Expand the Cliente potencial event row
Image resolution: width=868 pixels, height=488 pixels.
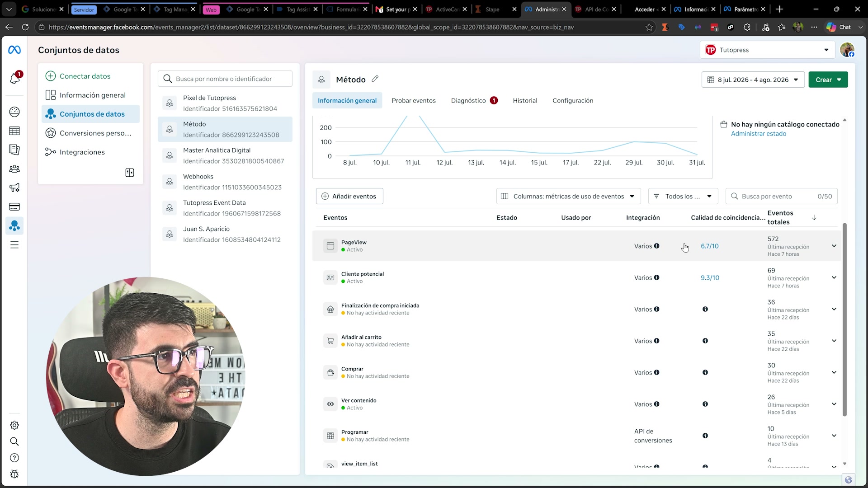(834, 277)
